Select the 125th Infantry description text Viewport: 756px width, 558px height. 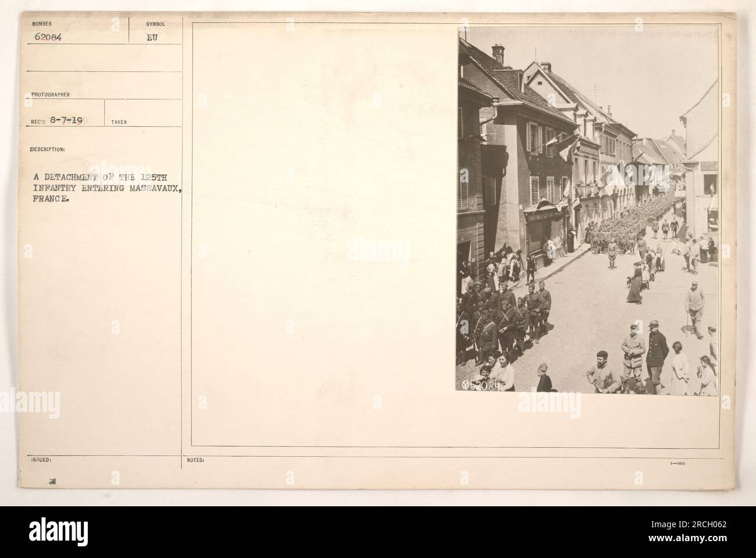[108, 187]
